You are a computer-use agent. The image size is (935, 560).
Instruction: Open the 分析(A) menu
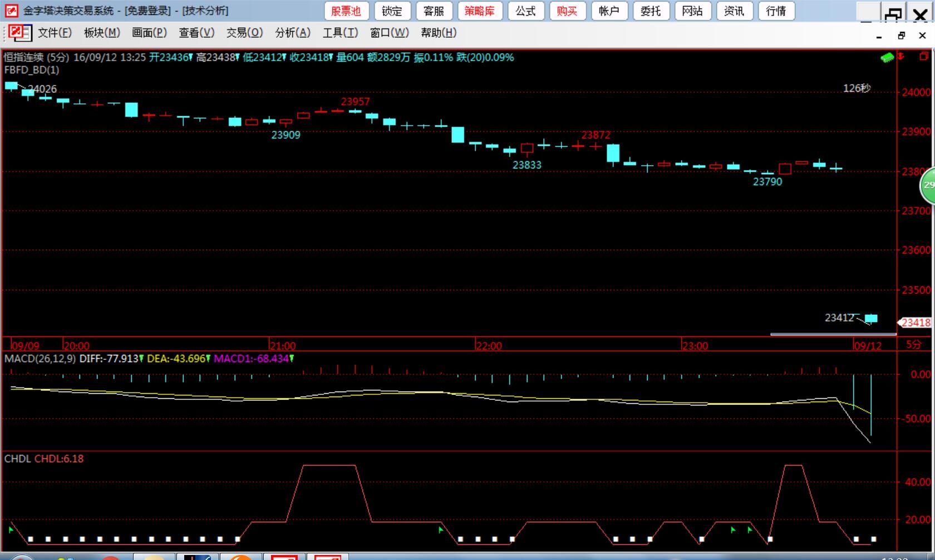click(x=292, y=33)
